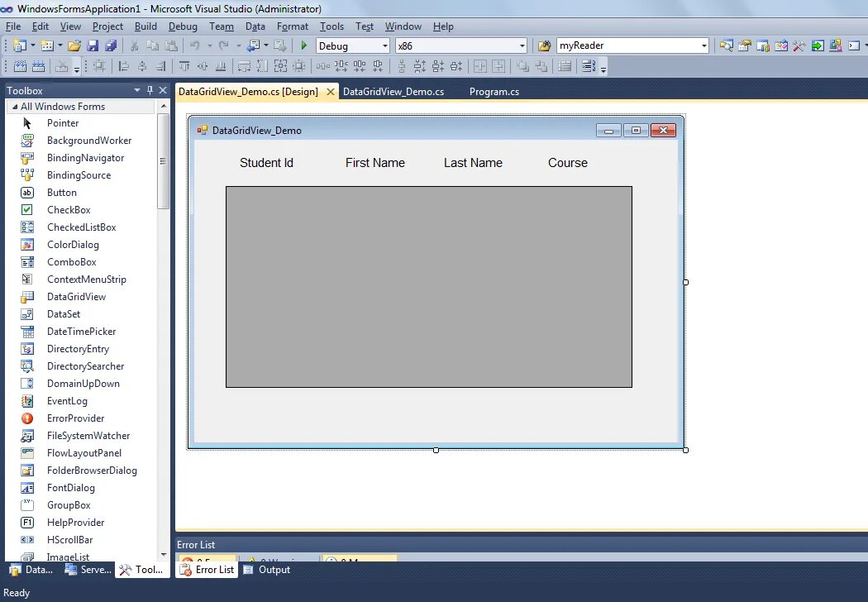The image size is (868, 602).
Task: Open the Properties Window toolbar icon
Action: (745, 46)
